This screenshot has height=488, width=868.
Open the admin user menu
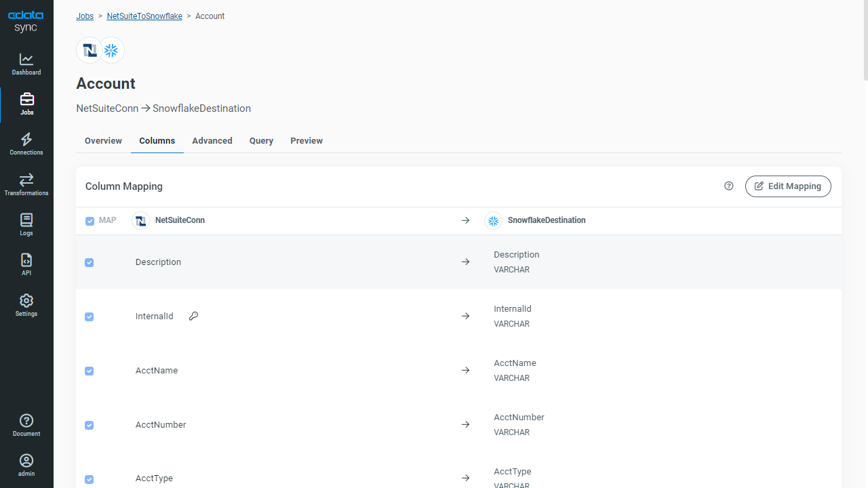(x=26, y=466)
